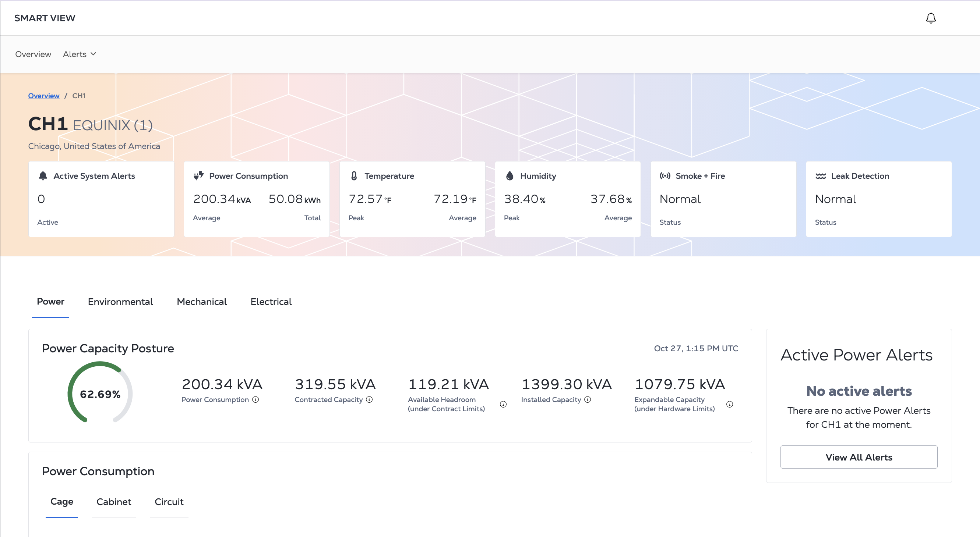The image size is (980, 537).
Task: Show info for Available Headroom
Action: (x=503, y=404)
